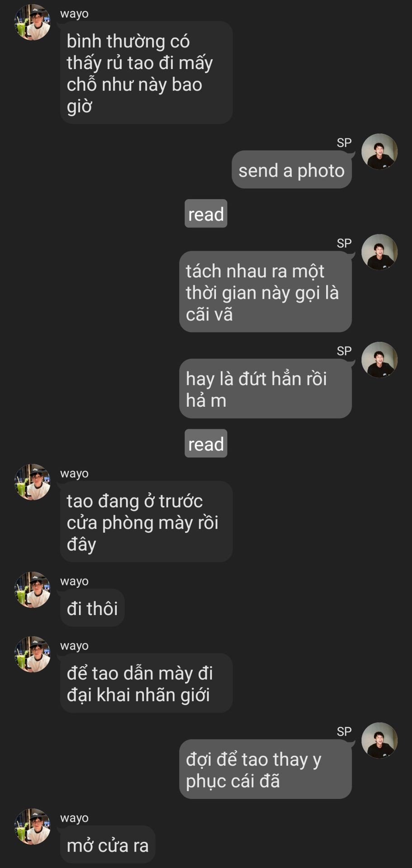Select the 'đi thôi' message bubble
The image size is (412, 868).
pyautogui.click(x=92, y=608)
